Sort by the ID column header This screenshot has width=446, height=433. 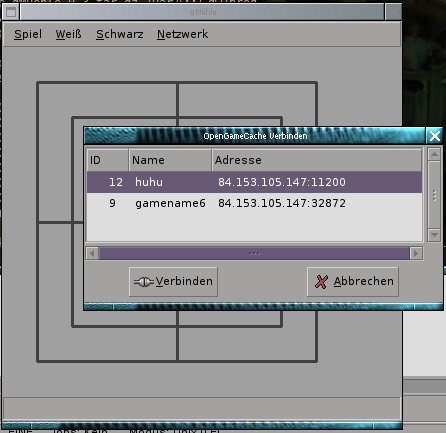click(108, 160)
